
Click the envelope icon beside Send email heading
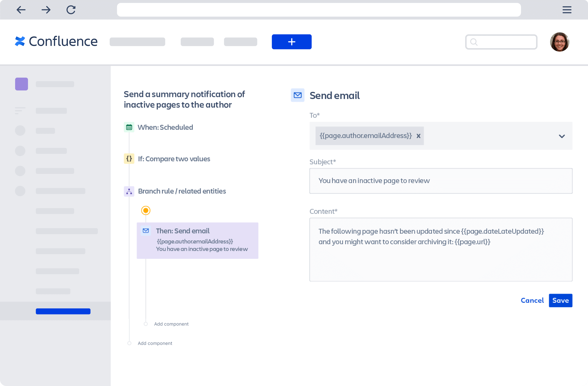pos(297,95)
